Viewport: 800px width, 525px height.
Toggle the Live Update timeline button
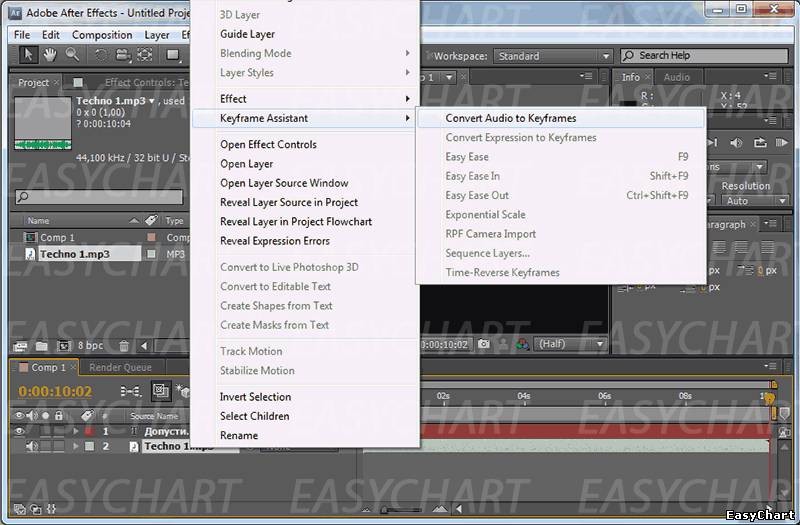coord(161,391)
